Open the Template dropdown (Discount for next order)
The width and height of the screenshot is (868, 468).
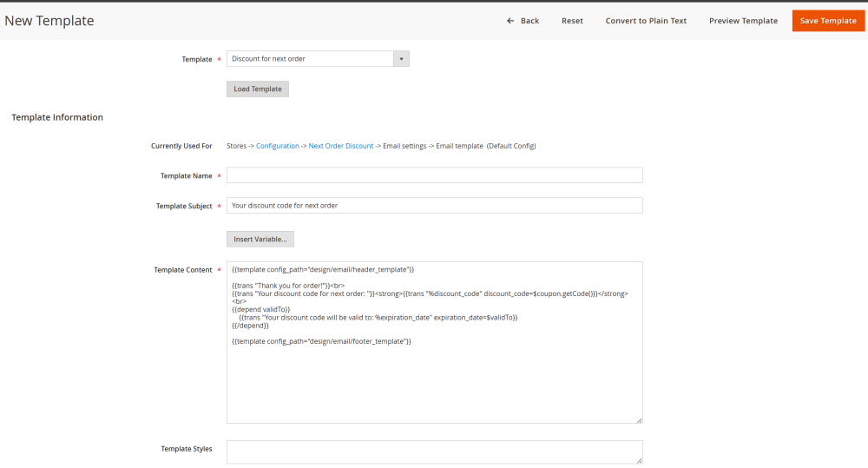[318, 59]
